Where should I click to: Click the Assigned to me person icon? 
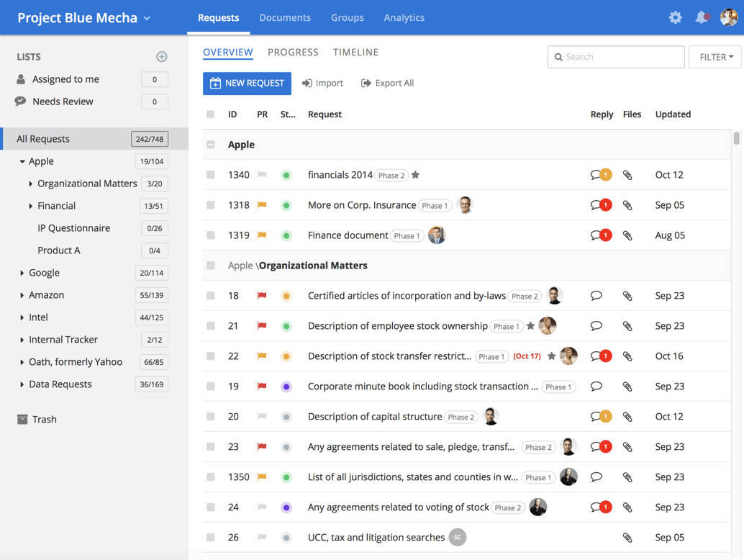click(x=20, y=79)
